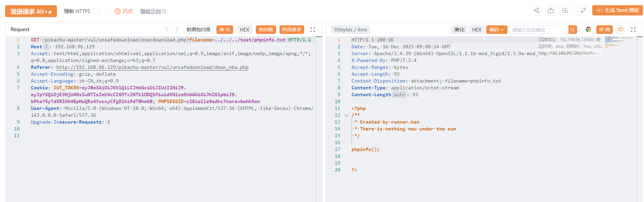
Task: Open response in Chrome browser icon
Action: (588, 30)
